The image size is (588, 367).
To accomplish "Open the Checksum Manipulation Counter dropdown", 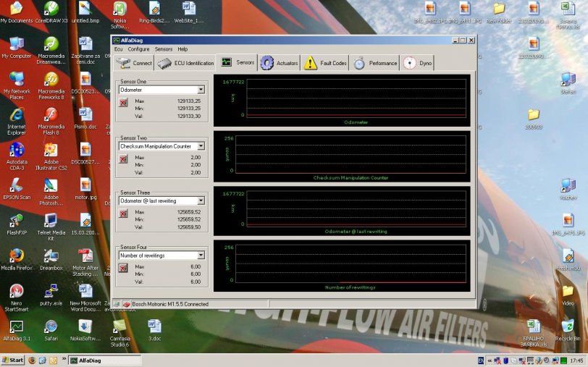I will (x=201, y=146).
